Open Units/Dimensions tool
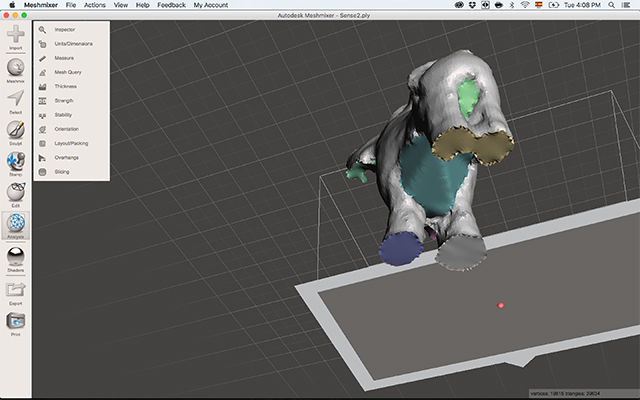This screenshot has width=640, height=400. click(x=71, y=44)
